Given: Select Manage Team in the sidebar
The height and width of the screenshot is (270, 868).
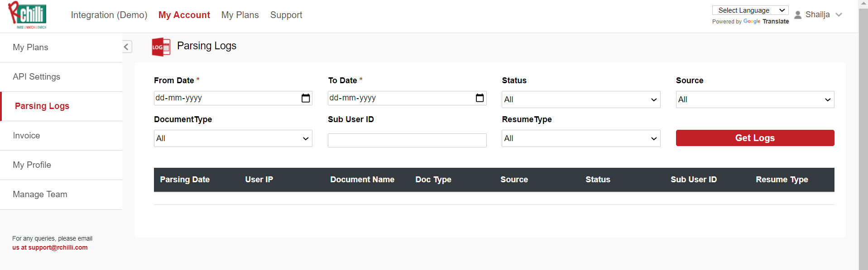Looking at the screenshot, I should [61, 194].
